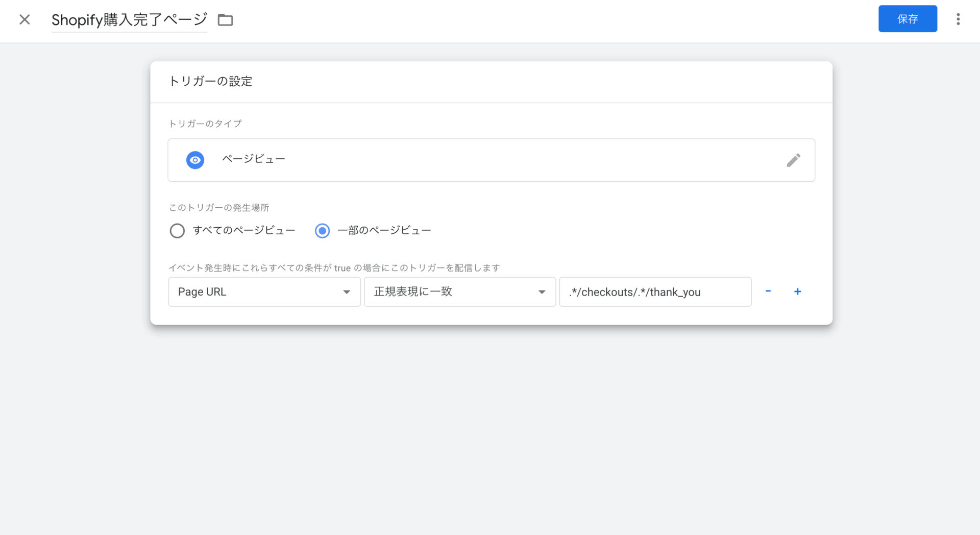Select the 一部のページビュー radio button
Viewport: 980px width, 535px height.
point(322,231)
